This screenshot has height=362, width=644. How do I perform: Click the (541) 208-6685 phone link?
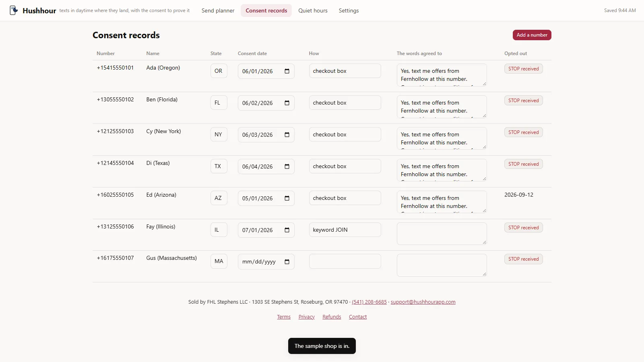coord(369,302)
